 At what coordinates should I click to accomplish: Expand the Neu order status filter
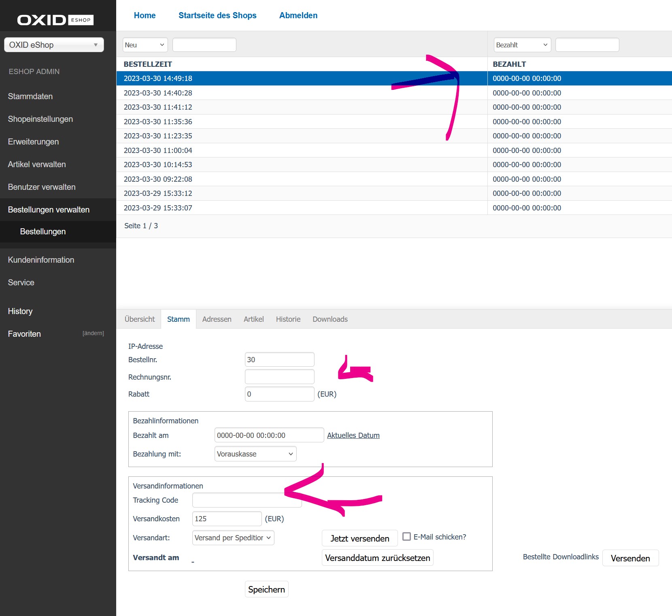[x=145, y=45]
